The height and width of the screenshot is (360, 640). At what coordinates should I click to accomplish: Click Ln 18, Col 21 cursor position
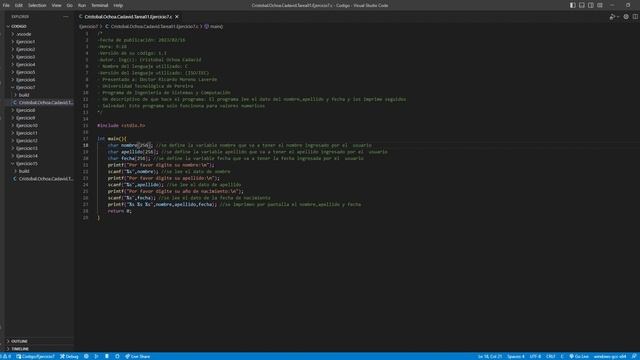[490, 356]
